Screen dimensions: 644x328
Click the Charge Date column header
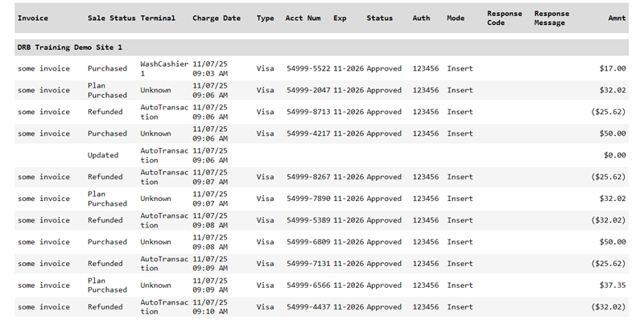[216, 18]
